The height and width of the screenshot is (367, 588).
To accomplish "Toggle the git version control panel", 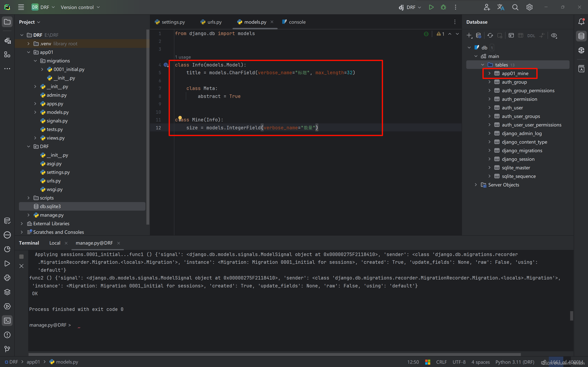I will coord(7,349).
